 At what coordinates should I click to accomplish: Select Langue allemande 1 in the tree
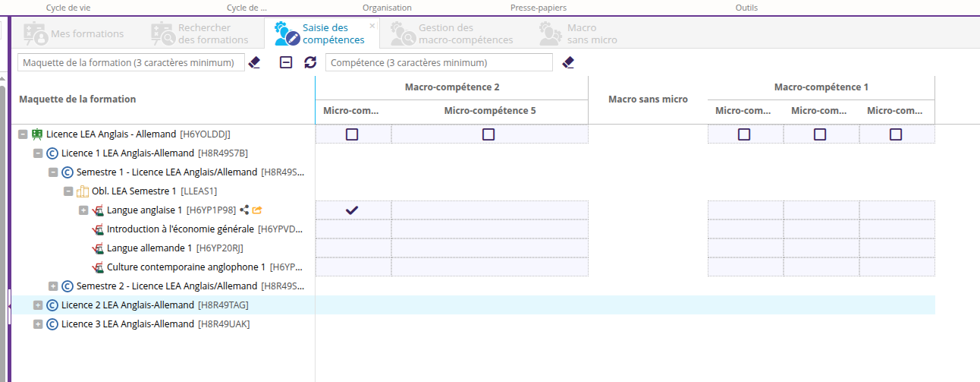(149, 248)
